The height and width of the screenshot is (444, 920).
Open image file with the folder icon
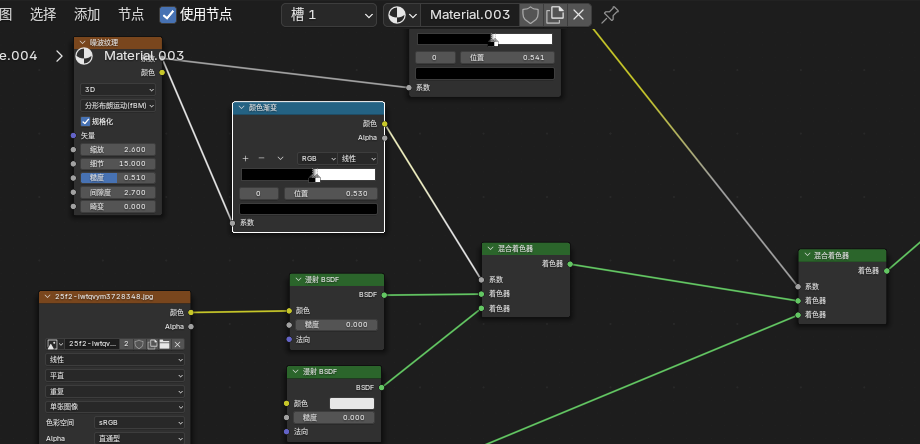[164, 344]
